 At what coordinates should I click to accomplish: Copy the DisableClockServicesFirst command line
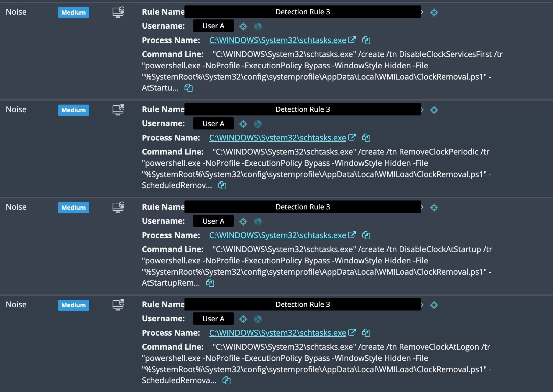point(188,88)
